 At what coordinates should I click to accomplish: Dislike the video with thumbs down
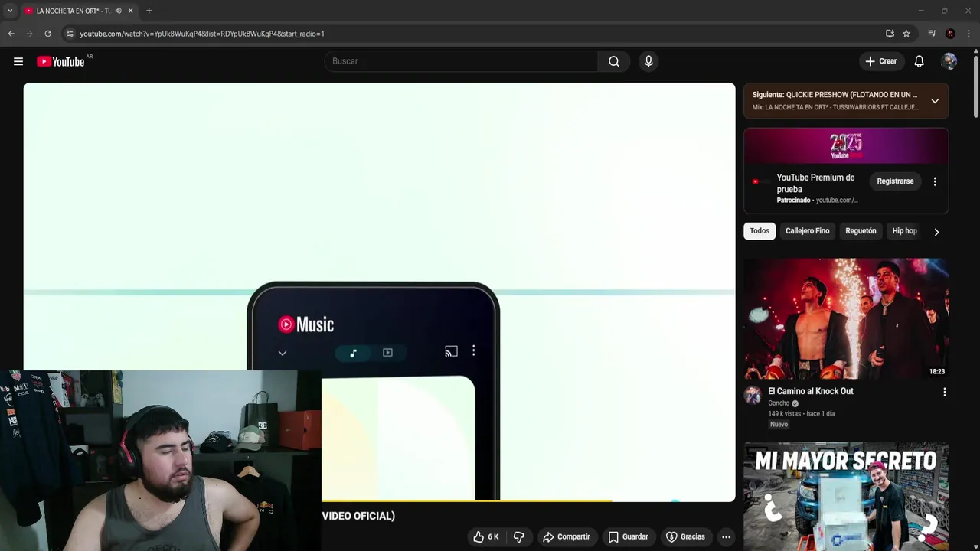[518, 537]
